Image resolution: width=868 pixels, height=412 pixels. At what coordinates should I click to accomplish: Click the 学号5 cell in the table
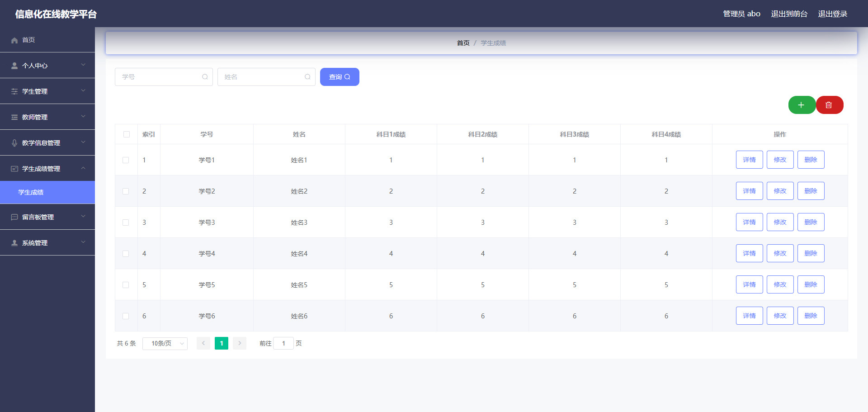[x=207, y=285]
